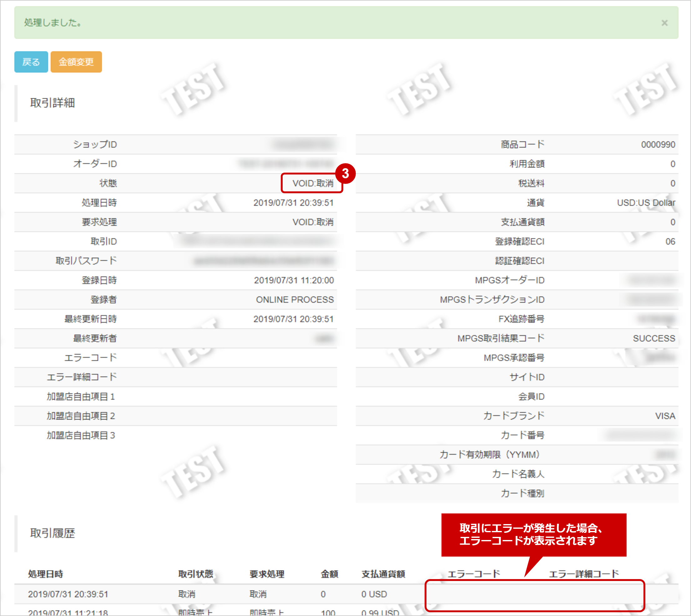Viewport: 691px width, 616px height.
Task: Select the 登録者 value ONLINE PROCESS
Action: 295,300
